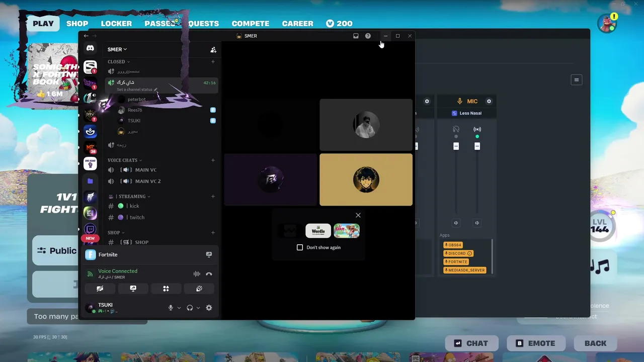
Task: Open MIC channel settings gear
Action: click(x=489, y=101)
